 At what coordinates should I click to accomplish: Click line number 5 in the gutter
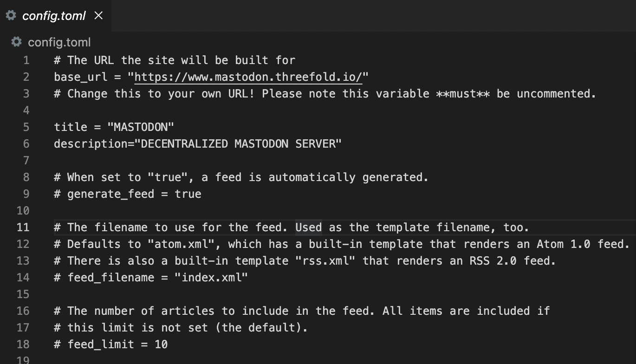(x=26, y=127)
